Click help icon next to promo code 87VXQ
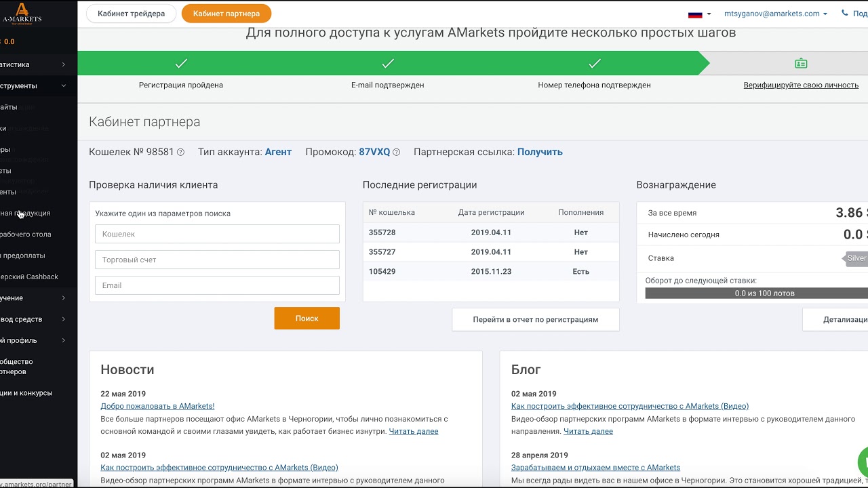This screenshot has height=488, width=868. (397, 152)
